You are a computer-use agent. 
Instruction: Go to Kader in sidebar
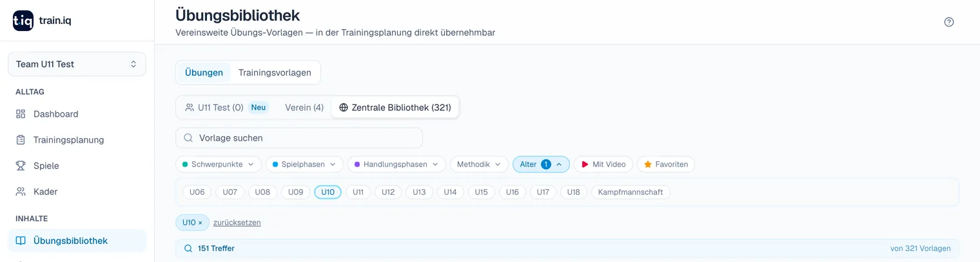pos(77,192)
